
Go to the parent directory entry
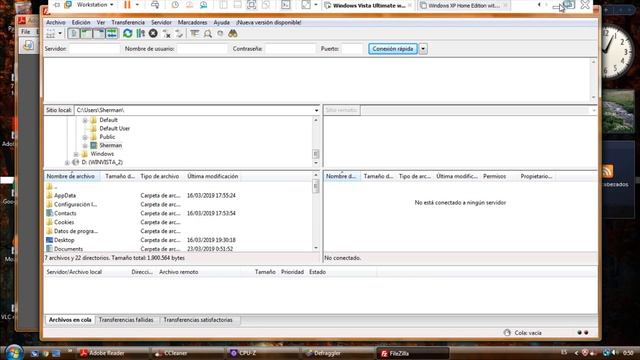click(178, 187)
